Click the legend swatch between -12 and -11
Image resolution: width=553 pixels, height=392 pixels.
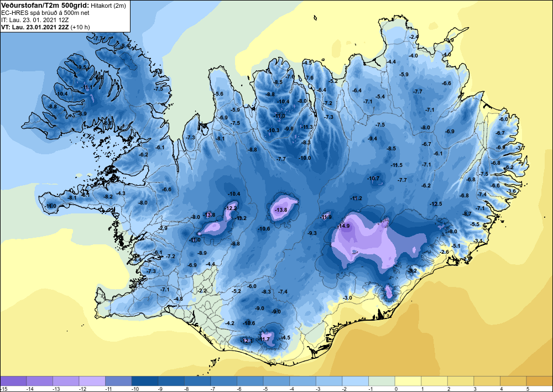(92, 381)
